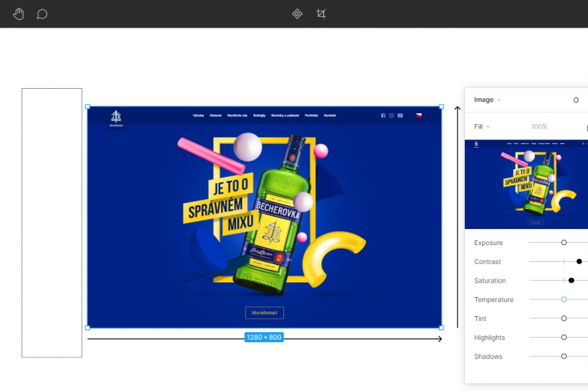Click the Portfolio nav item in image
This screenshot has width=588, height=392.
coord(312,116)
